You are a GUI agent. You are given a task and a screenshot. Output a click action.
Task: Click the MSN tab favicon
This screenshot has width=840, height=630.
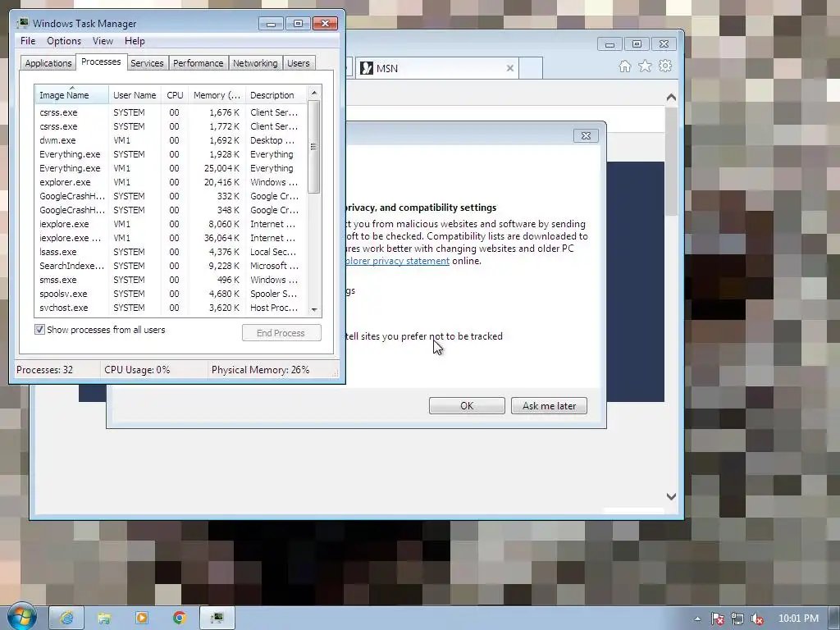coord(367,68)
